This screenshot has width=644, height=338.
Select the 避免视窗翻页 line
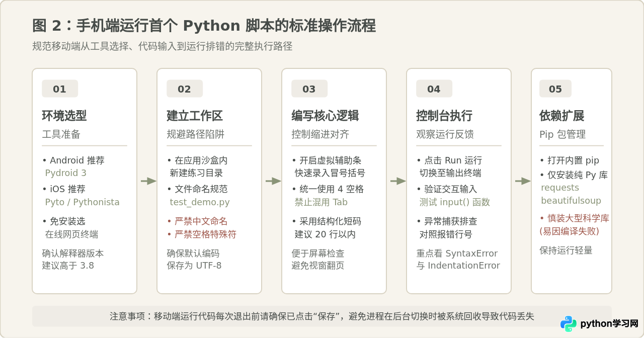coord(318,266)
